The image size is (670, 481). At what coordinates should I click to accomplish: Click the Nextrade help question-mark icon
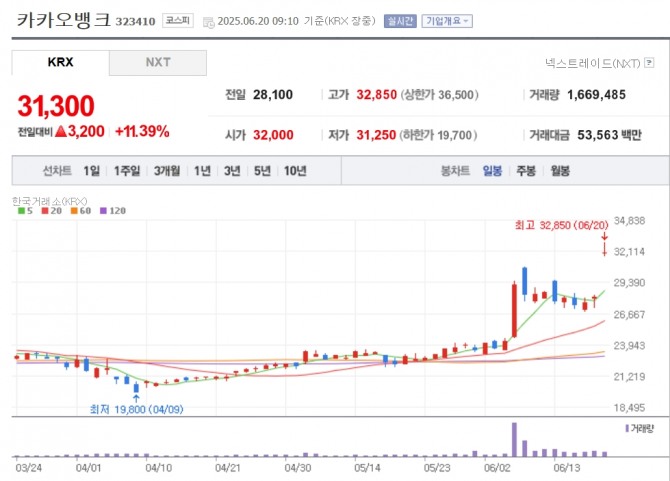pyautogui.click(x=649, y=63)
